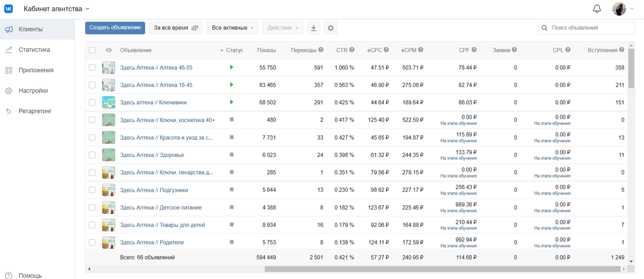Screen dimensions: 644x279
Task: Tick checkbox for Аптека 18-45 ad
Action: click(92, 85)
